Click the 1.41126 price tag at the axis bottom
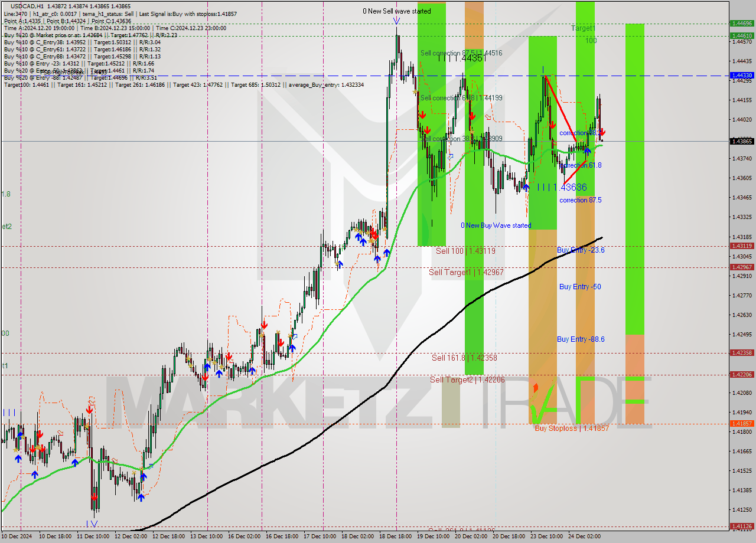Image resolution: width=756 pixels, height=543 pixels. point(741,526)
